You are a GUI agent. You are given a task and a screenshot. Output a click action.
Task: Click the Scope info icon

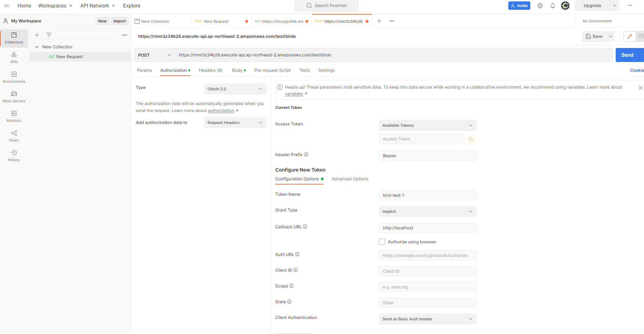(291, 286)
